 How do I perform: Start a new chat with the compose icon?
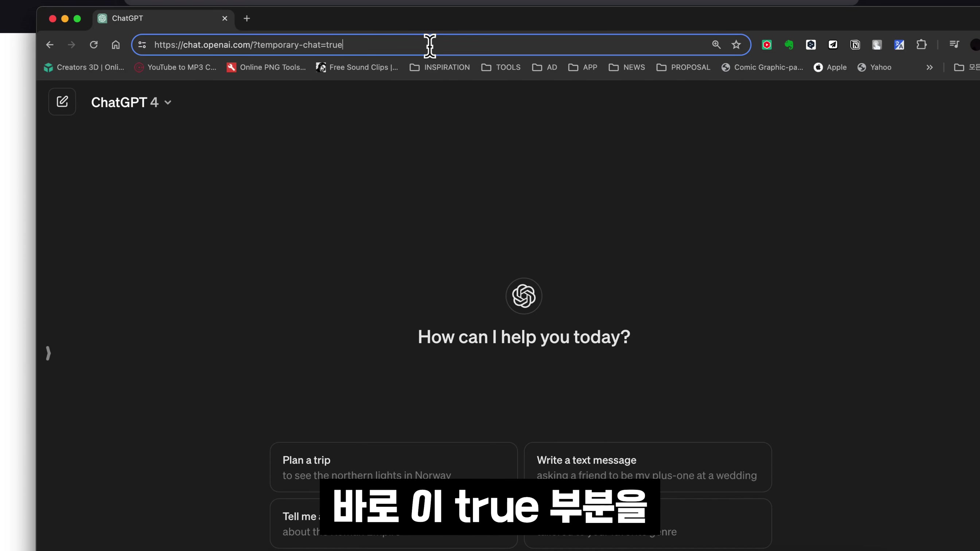[x=62, y=102]
